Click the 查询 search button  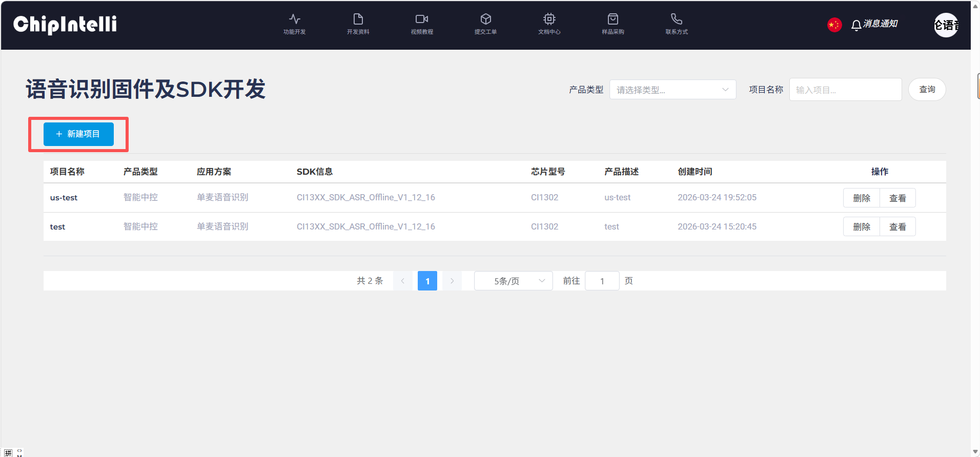pyautogui.click(x=927, y=90)
